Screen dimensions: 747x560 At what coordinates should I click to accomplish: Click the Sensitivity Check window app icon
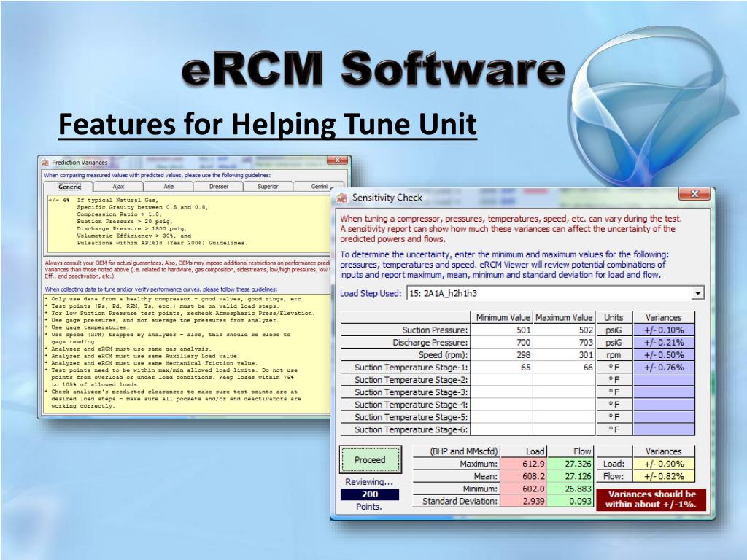342,198
